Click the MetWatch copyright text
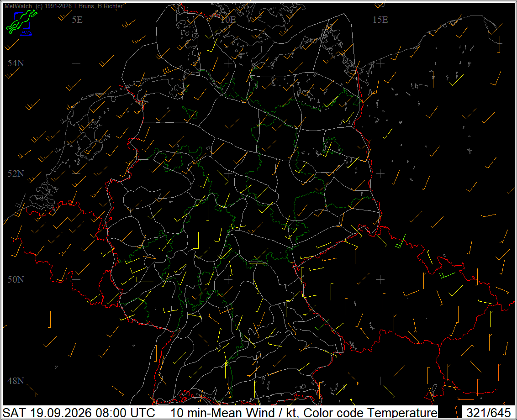517x420 pixels. point(63,6)
